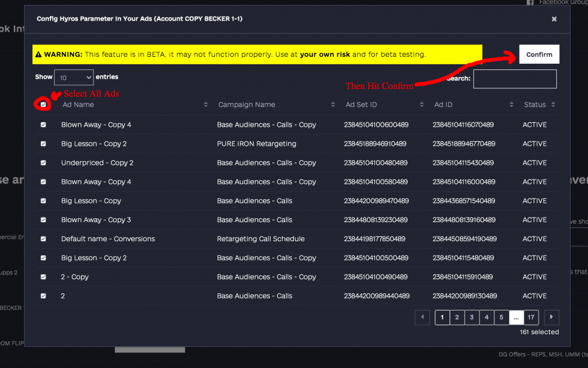Go to page 2 in pagination
The height and width of the screenshot is (368, 588).
coord(457,317)
